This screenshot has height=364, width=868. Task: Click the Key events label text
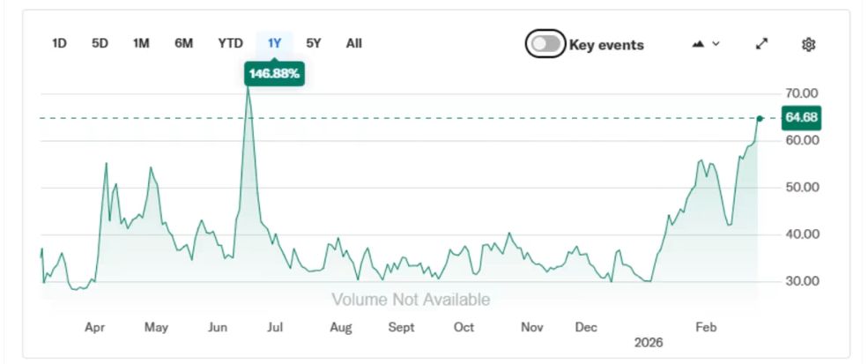click(x=607, y=45)
